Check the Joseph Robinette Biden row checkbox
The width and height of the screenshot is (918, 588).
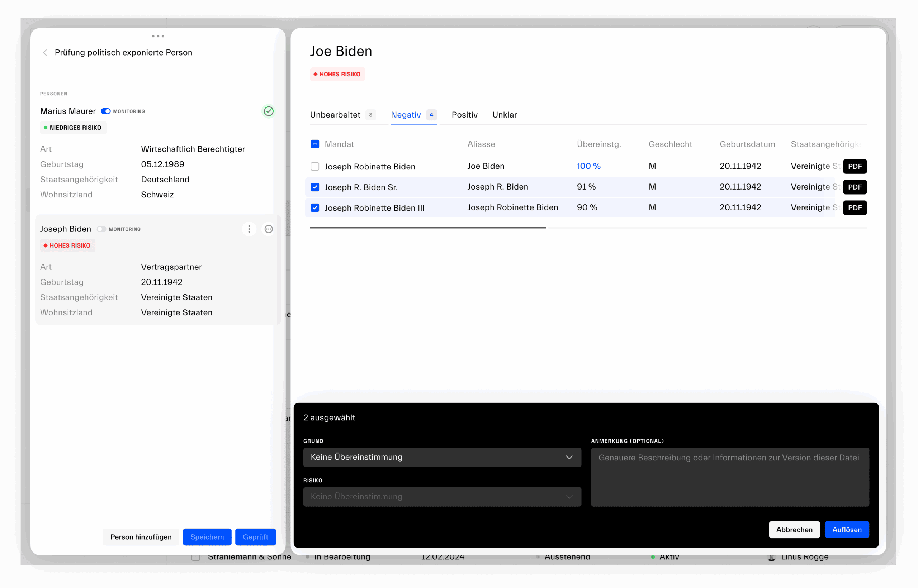[x=315, y=167]
